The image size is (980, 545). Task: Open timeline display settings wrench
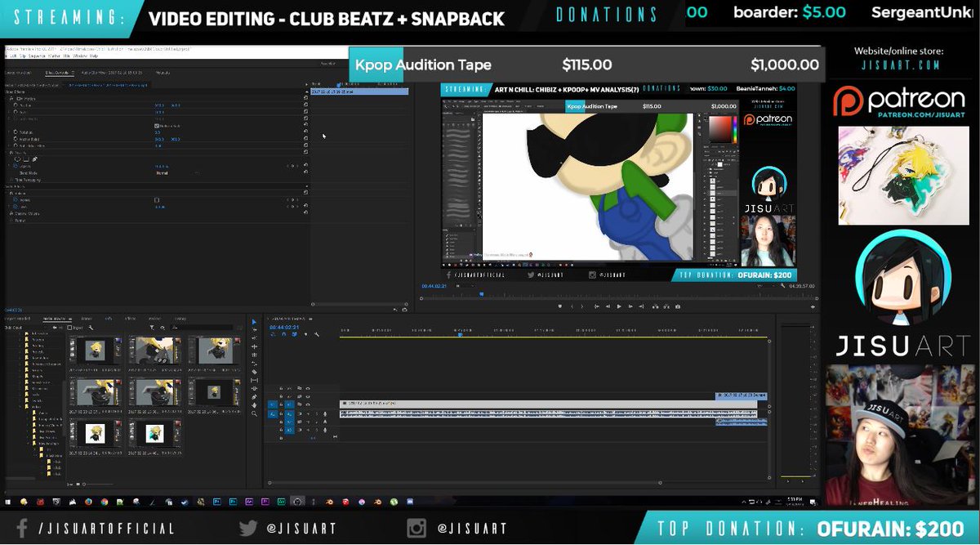tap(317, 334)
